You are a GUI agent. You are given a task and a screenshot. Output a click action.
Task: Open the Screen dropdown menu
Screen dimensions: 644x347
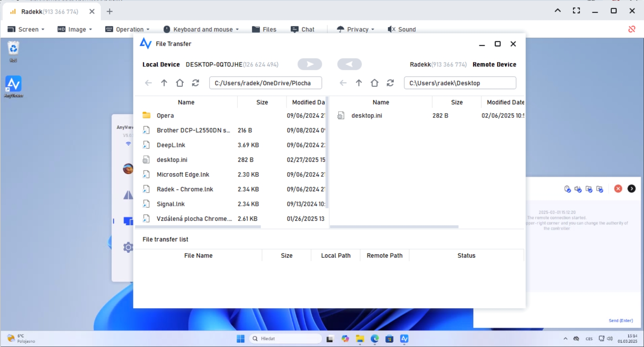coord(26,29)
